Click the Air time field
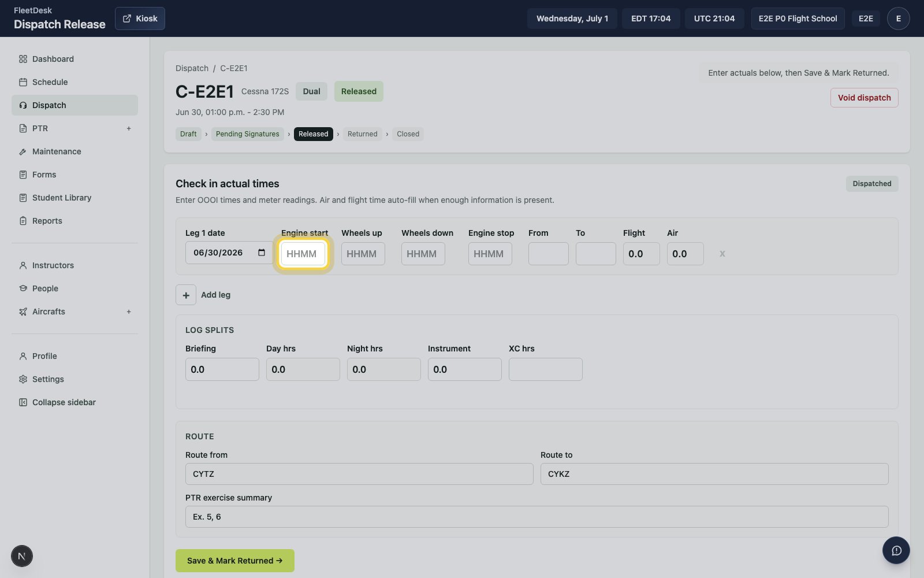924x578 pixels. [685, 254]
